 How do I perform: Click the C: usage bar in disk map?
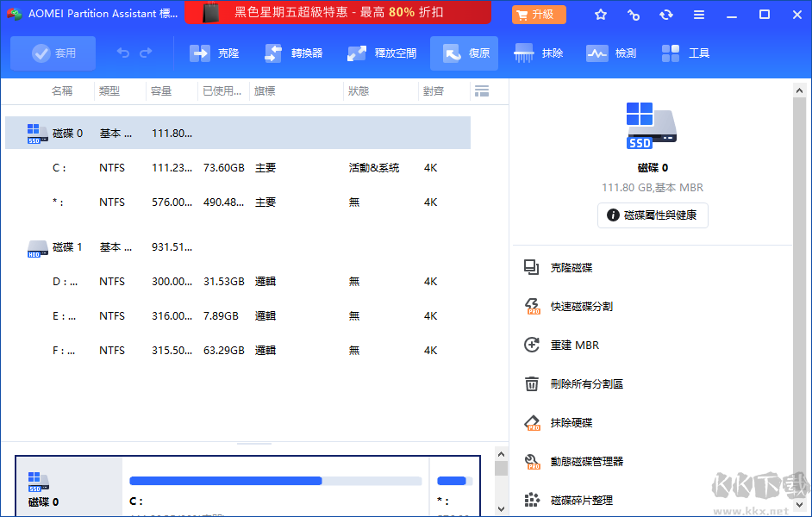coord(276,481)
